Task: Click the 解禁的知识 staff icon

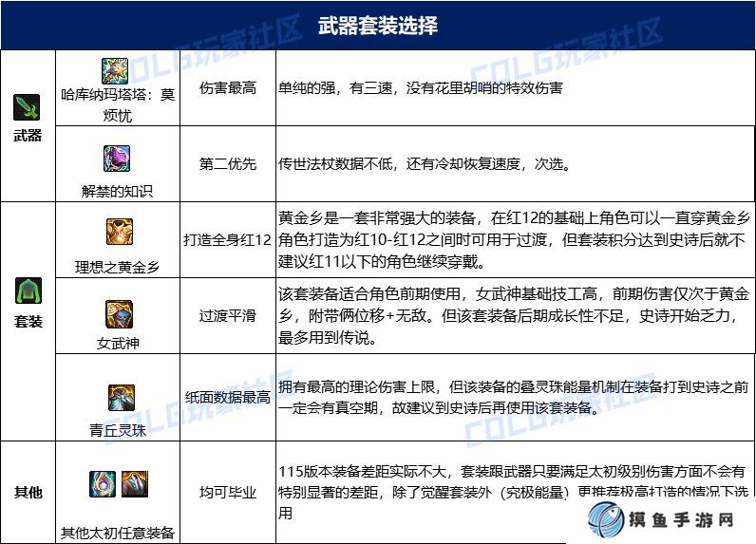Action: [117, 159]
